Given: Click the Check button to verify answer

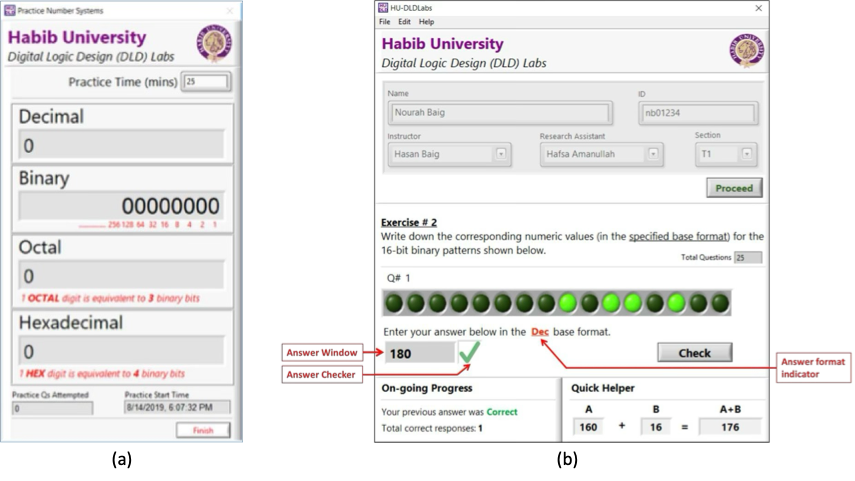Looking at the screenshot, I should click(694, 352).
